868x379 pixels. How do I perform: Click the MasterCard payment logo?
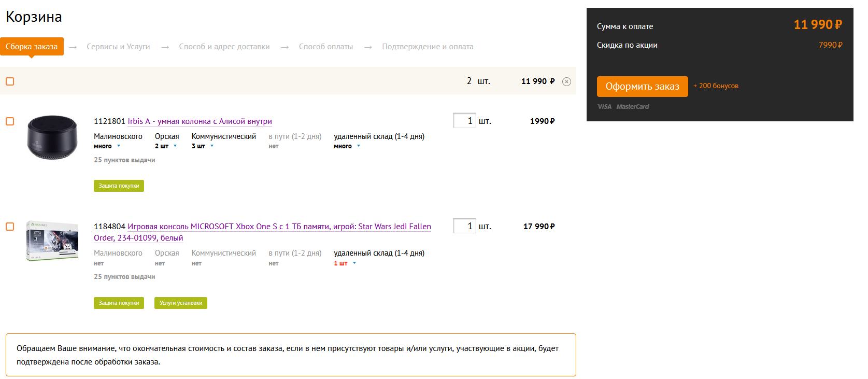tap(633, 107)
